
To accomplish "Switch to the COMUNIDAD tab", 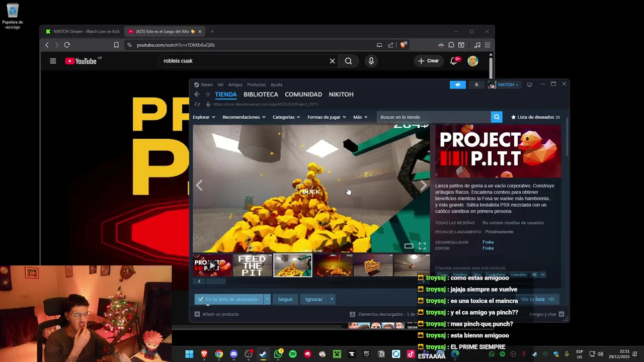I will tap(303, 94).
